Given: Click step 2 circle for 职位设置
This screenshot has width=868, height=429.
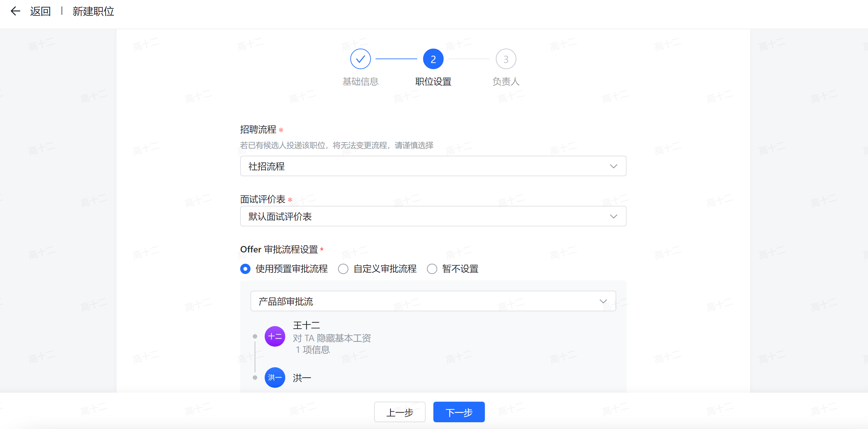Looking at the screenshot, I should click(433, 59).
